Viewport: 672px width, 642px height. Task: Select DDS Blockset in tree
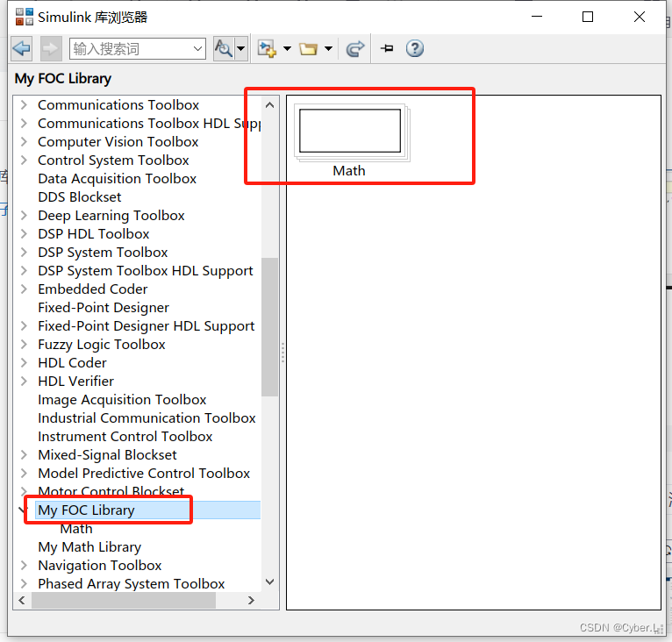(x=79, y=196)
